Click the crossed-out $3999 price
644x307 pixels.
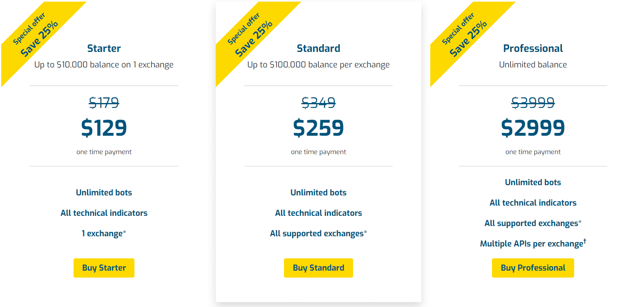click(x=533, y=102)
